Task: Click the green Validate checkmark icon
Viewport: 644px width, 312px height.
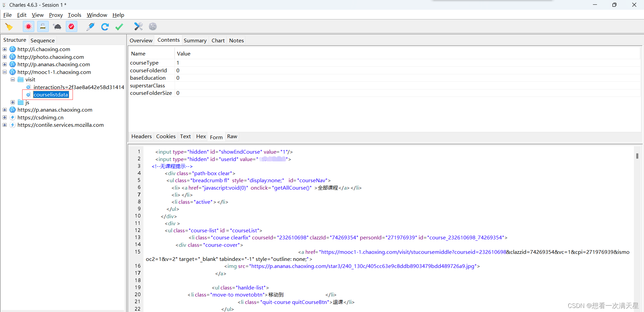Action: 119,27
